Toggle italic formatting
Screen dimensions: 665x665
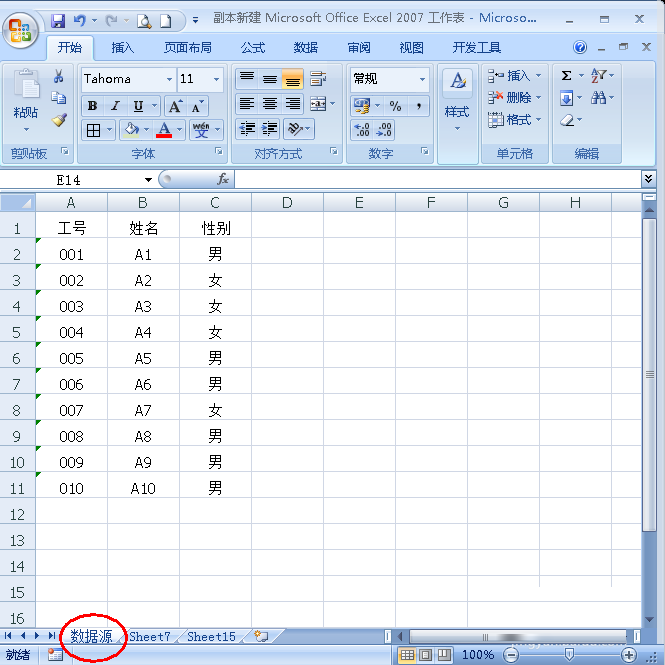coord(115,106)
